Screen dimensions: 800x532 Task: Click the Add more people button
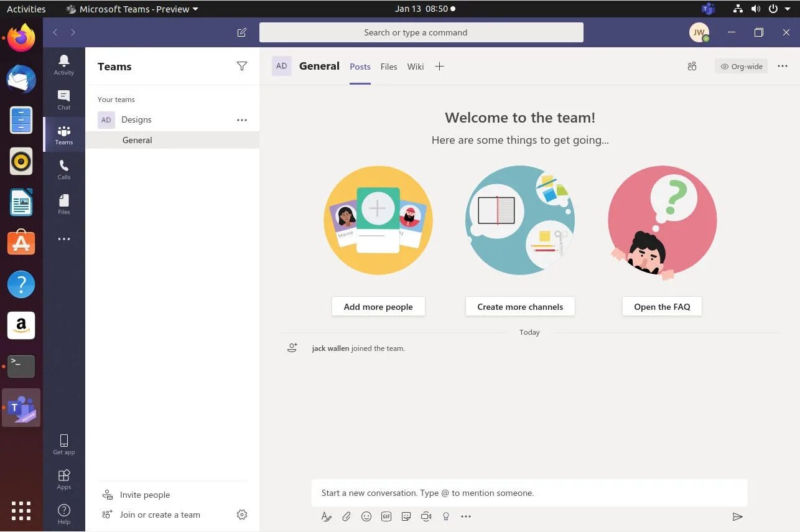pos(378,307)
